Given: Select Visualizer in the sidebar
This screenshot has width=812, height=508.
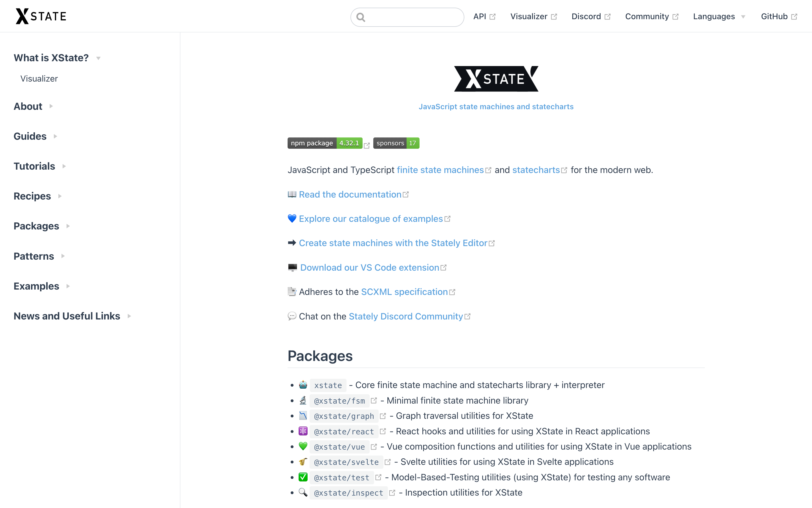Looking at the screenshot, I should [39, 79].
